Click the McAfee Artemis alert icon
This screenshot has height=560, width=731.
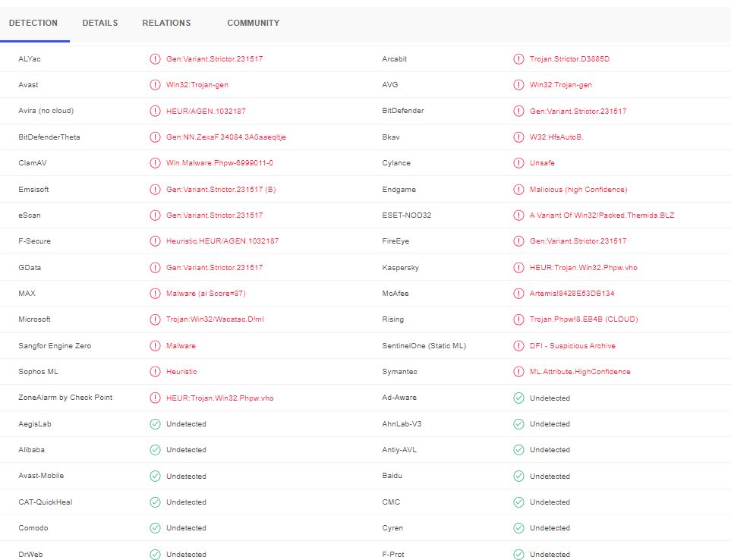(x=518, y=294)
